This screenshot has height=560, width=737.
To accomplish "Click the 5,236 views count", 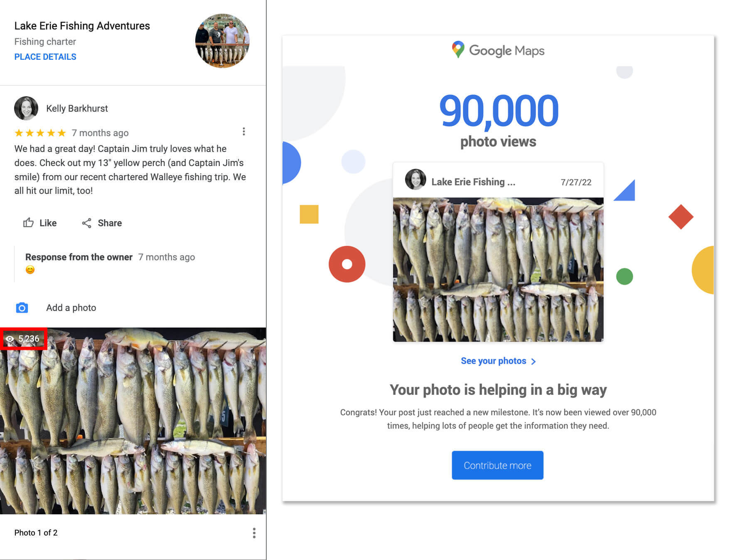I will click(29, 339).
